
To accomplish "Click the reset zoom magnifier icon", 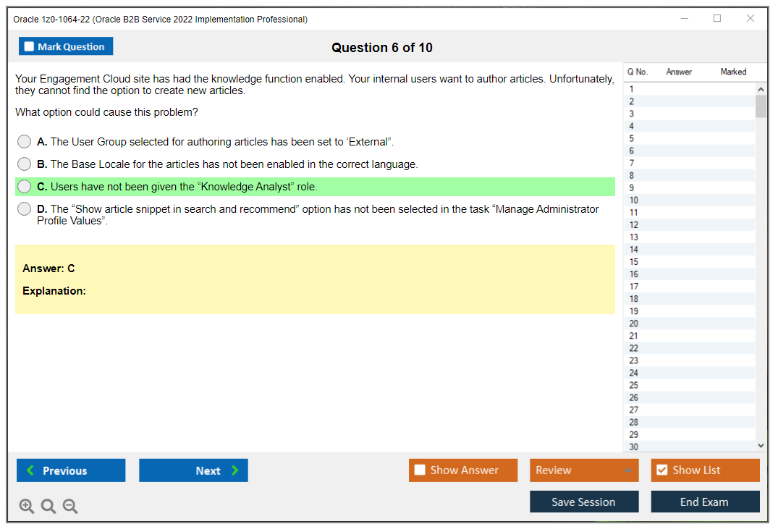I will 48,507.
